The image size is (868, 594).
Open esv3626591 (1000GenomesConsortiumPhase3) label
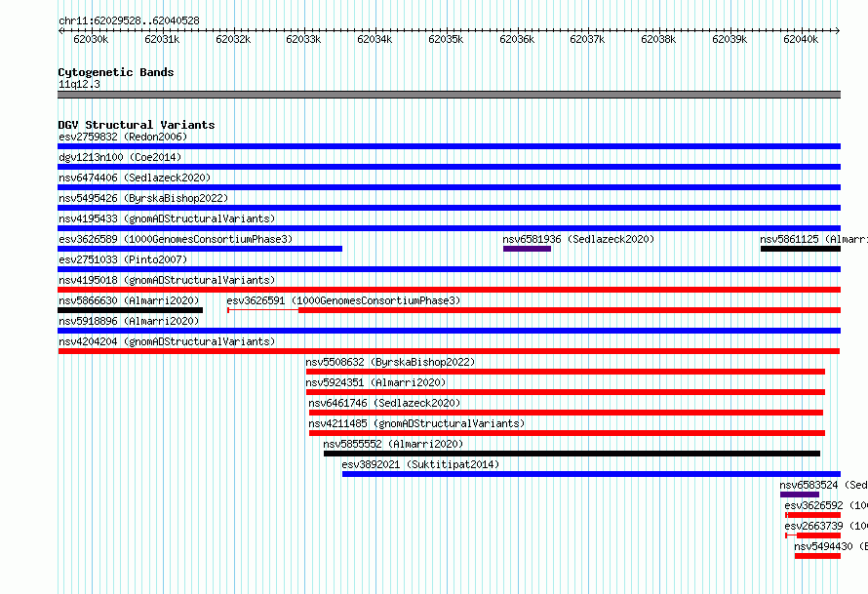(343, 300)
